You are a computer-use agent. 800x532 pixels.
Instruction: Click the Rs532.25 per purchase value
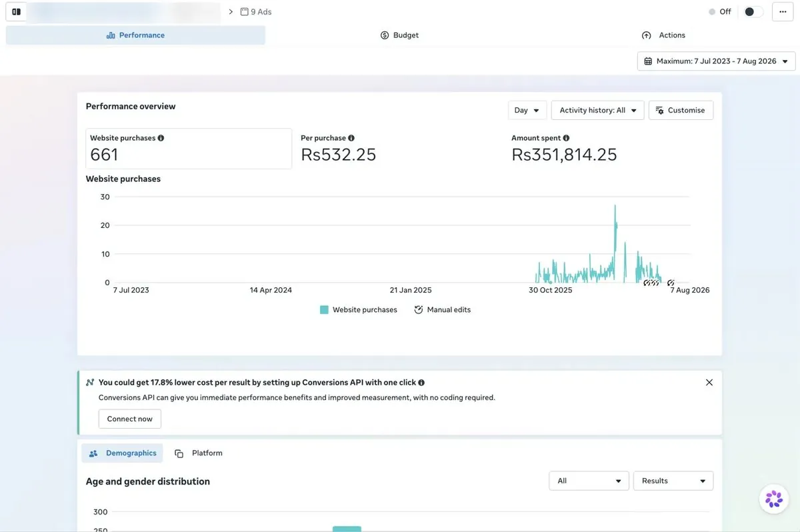click(339, 155)
